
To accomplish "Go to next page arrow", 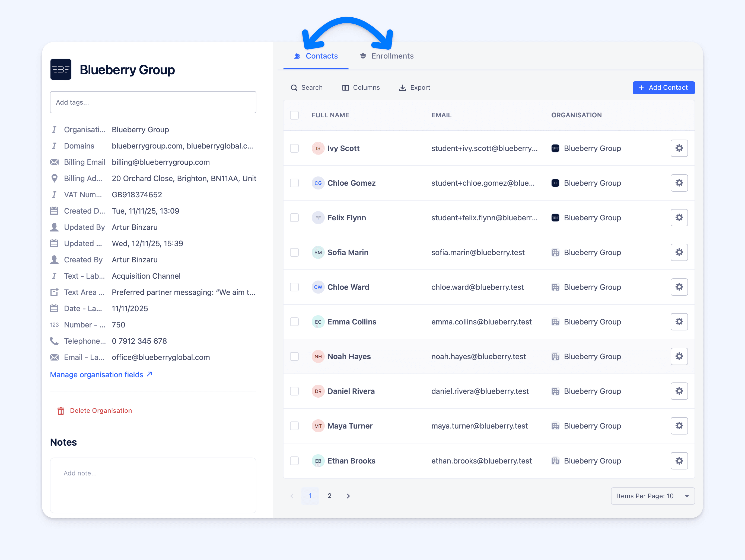I will (348, 496).
